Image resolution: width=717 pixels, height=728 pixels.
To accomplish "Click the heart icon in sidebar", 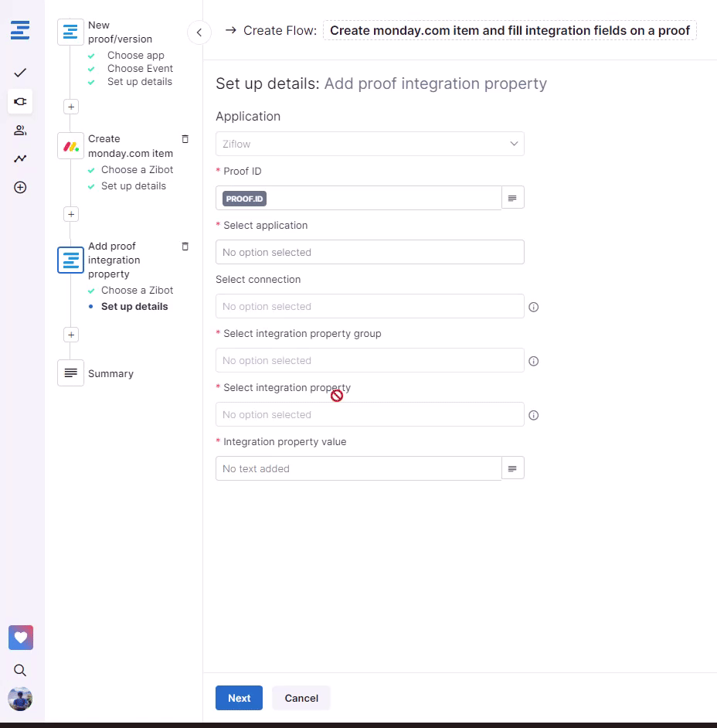I will [20, 638].
